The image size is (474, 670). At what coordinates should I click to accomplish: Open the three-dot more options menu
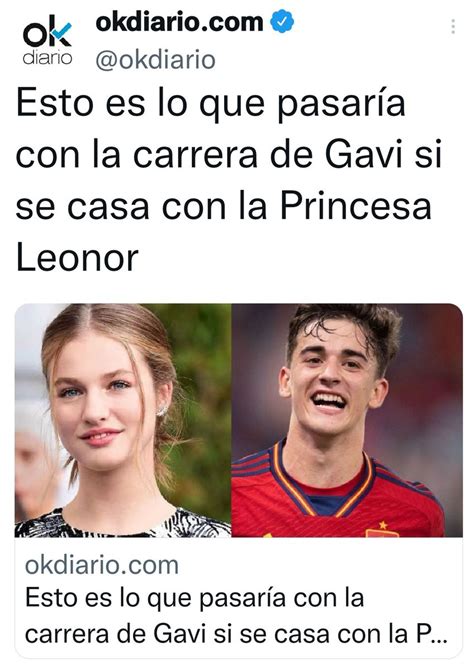453,26
